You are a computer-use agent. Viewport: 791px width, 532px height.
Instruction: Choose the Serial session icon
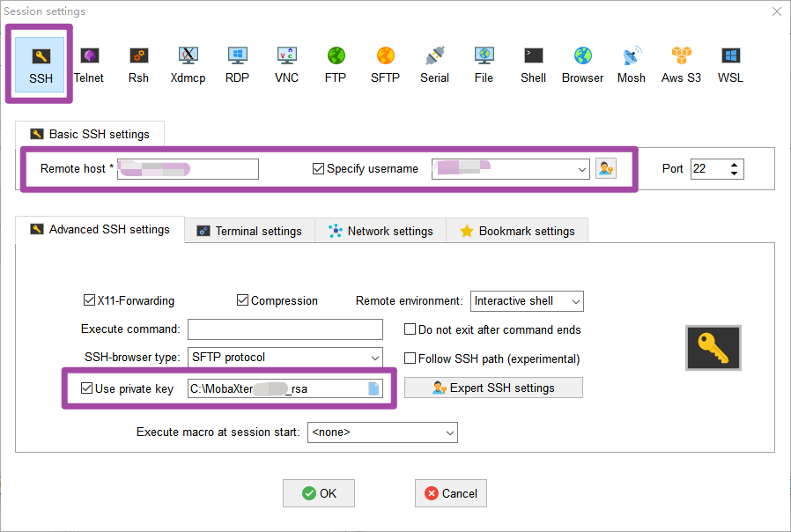tap(434, 64)
